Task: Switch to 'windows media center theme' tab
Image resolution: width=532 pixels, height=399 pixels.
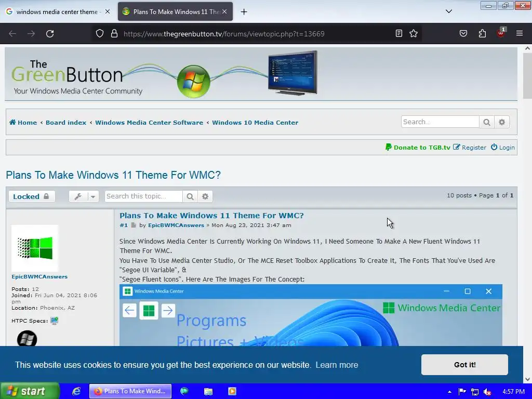Action: pyautogui.click(x=57, y=11)
